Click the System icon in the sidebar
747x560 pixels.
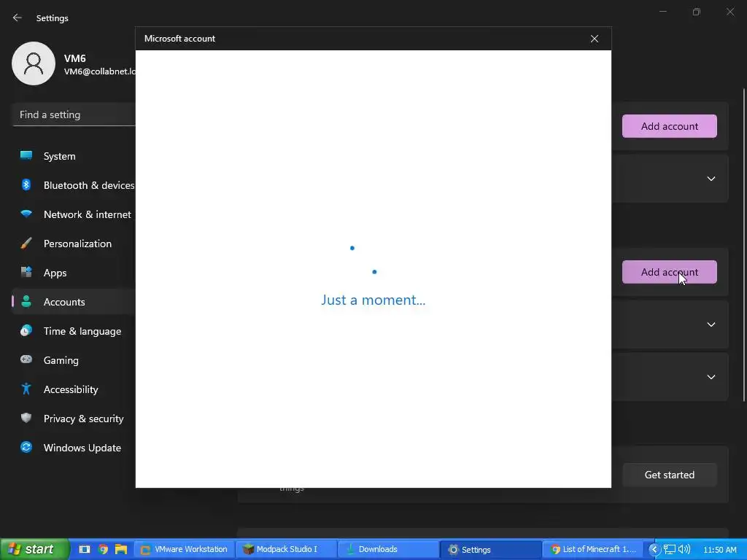pos(26,156)
